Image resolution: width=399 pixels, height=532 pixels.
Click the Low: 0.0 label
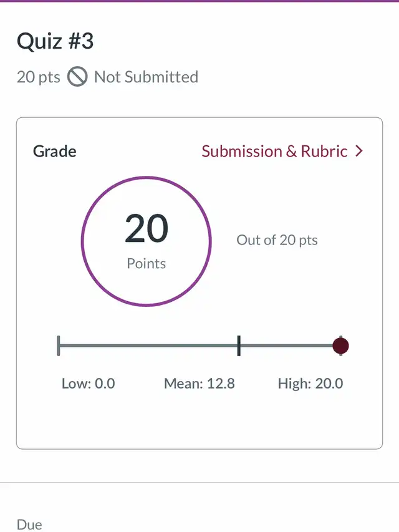(88, 384)
